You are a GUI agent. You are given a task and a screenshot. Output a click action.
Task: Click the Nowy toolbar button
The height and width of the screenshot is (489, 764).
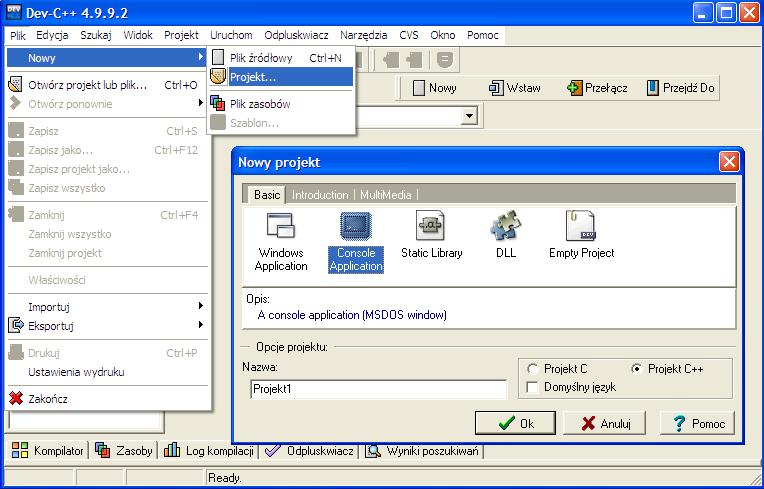tap(434, 88)
